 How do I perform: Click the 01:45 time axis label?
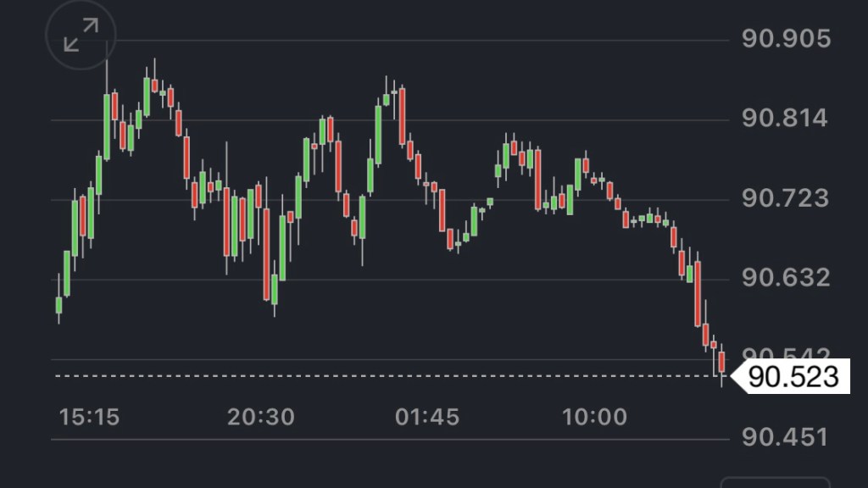(x=427, y=417)
